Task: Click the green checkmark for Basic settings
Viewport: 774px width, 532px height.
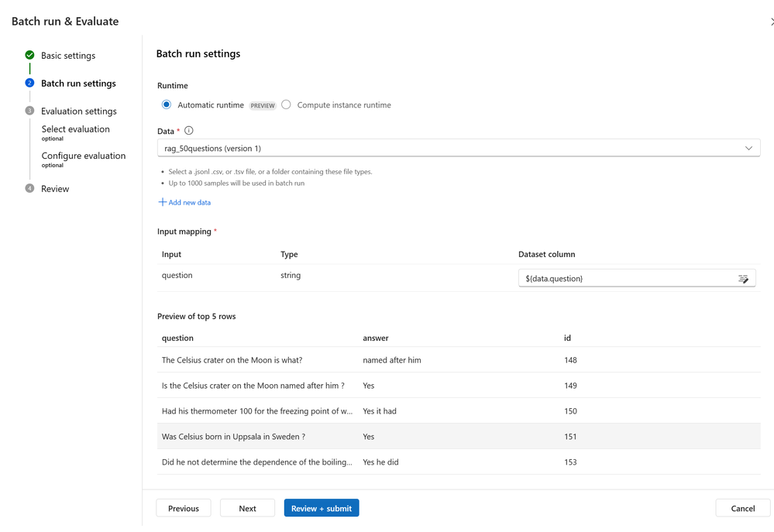Action: coord(29,55)
